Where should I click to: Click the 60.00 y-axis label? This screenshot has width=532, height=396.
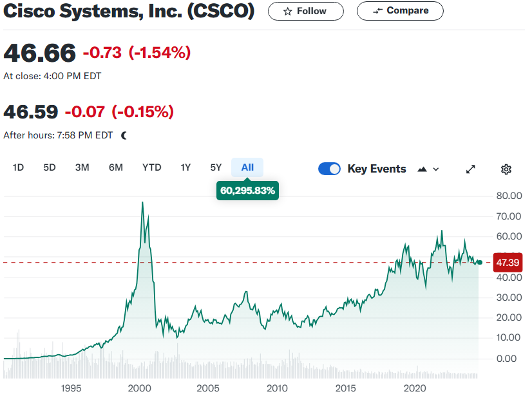pos(509,236)
